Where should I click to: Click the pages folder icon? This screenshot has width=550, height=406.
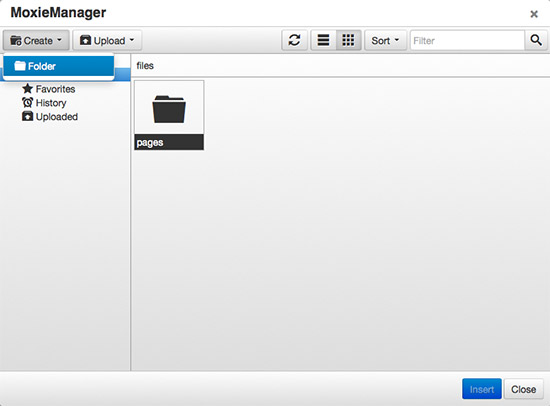pos(169,109)
